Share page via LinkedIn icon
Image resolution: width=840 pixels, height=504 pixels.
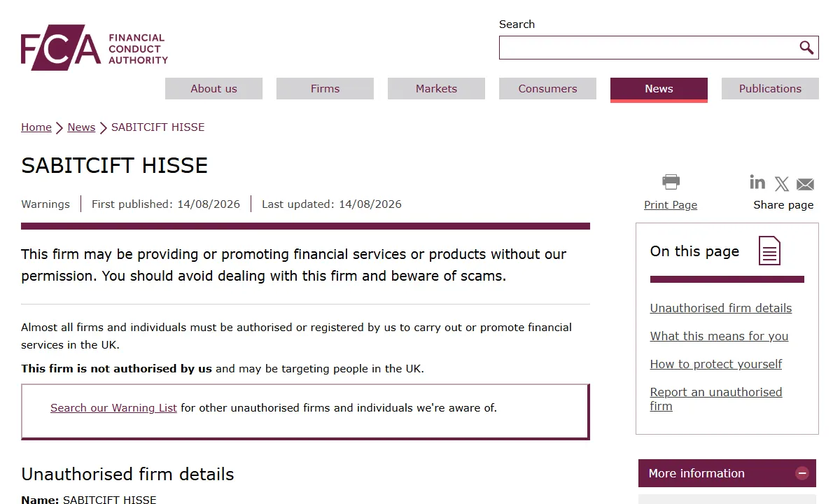coord(757,182)
